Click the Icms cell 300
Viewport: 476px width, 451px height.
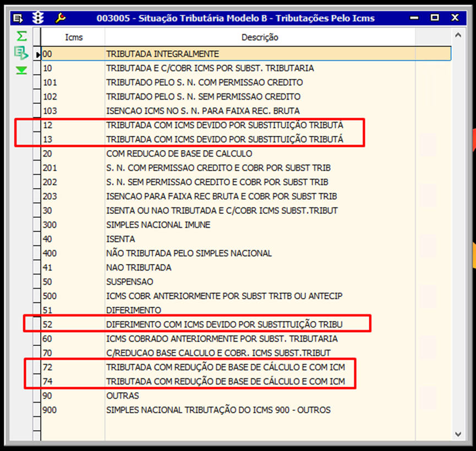pyautogui.click(x=73, y=225)
